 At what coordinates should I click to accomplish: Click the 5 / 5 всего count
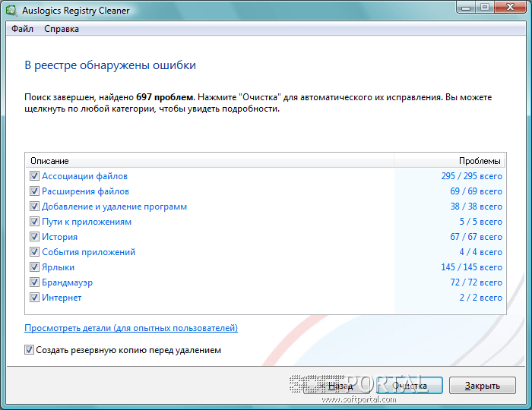point(481,222)
